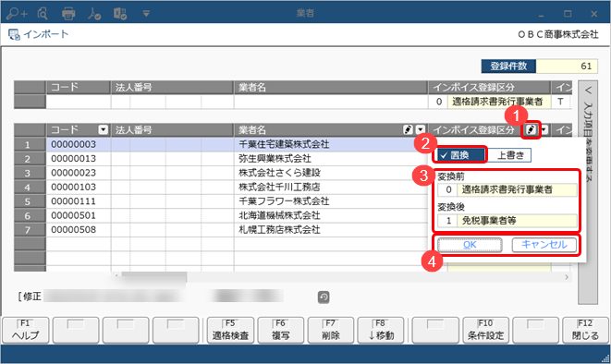Click 札幌工務店株式会社 cell
This screenshot has height=364, width=611.
[x=330, y=230]
